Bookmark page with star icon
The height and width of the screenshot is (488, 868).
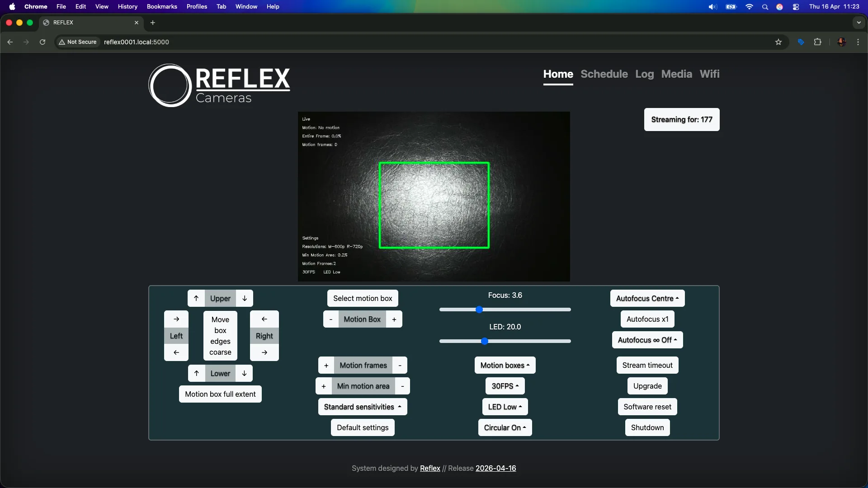pyautogui.click(x=778, y=42)
